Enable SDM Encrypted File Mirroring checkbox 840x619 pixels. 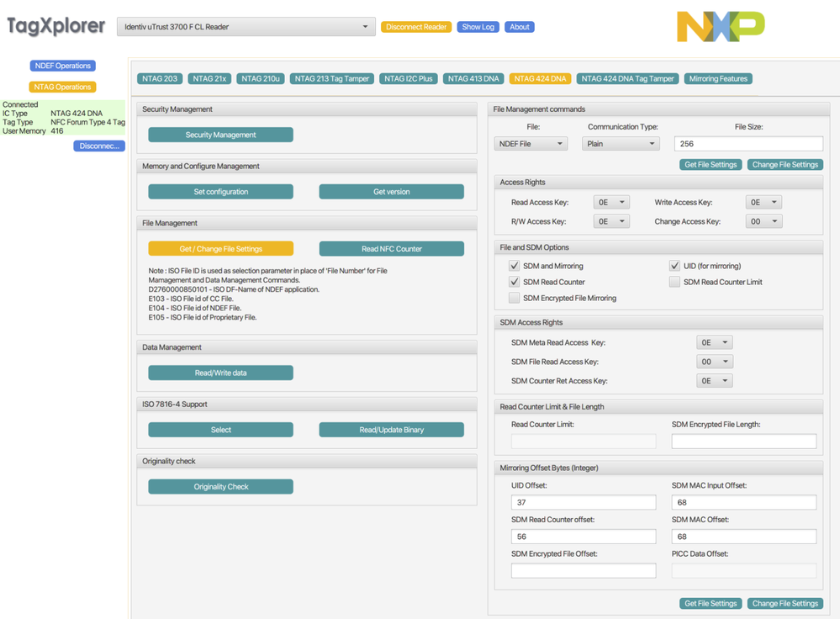[515, 298]
